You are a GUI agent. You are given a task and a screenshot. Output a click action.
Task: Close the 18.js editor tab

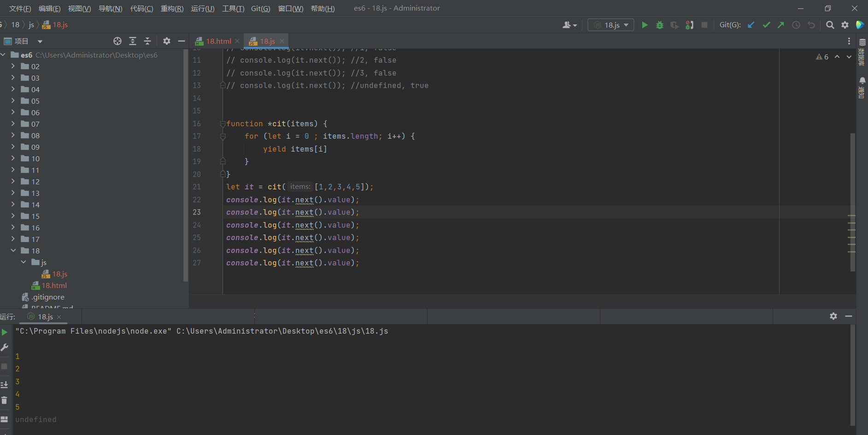[282, 41]
